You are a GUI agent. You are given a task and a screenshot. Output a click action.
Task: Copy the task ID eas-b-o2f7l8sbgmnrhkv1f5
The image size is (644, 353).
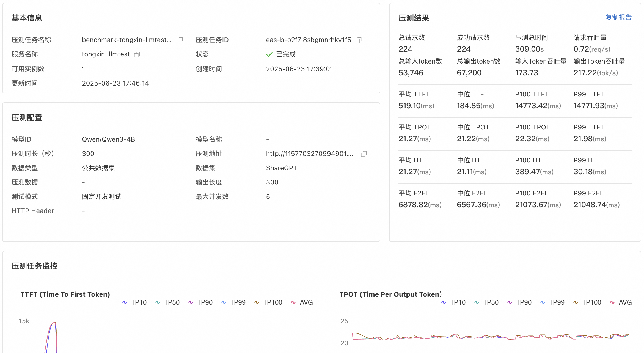pyautogui.click(x=358, y=40)
